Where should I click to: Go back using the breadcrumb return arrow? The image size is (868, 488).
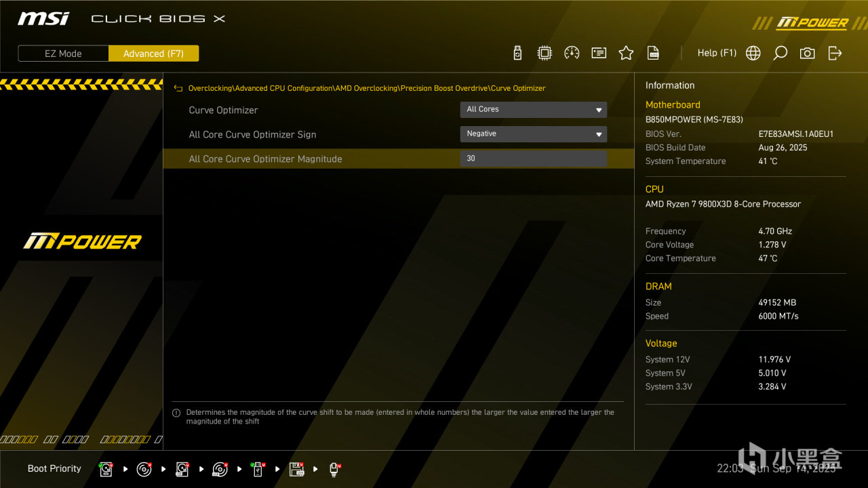point(178,88)
